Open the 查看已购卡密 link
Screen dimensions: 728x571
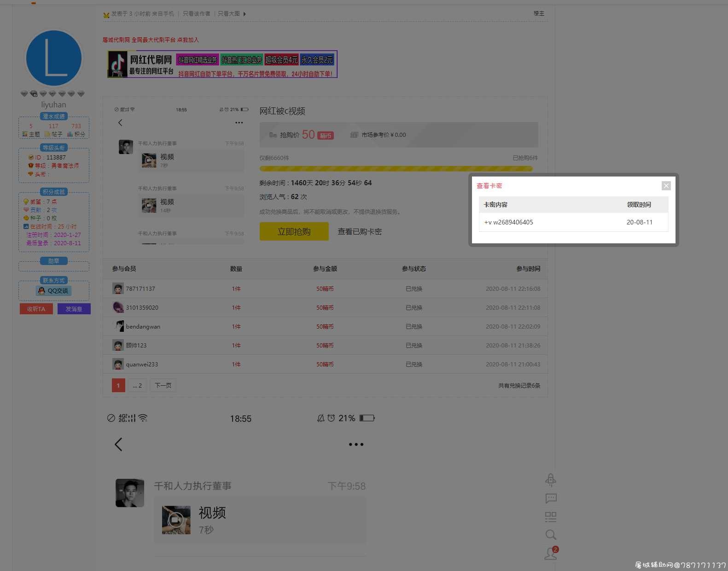360,231
